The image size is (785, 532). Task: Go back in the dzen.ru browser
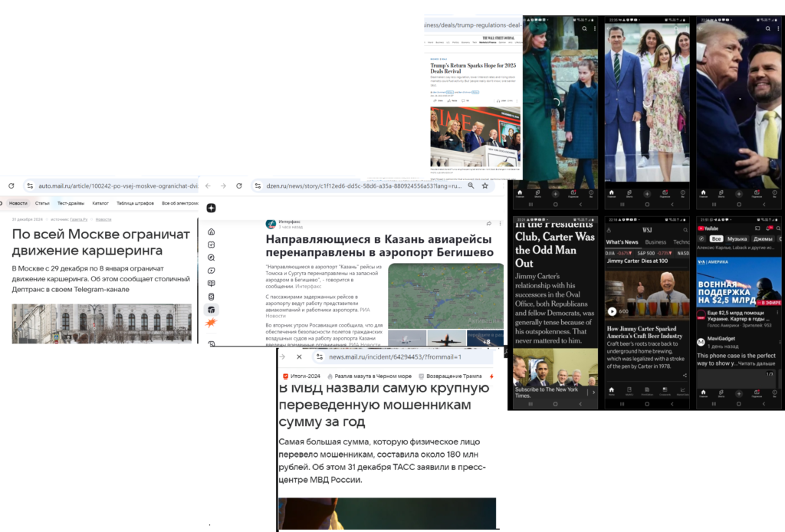coord(208,186)
